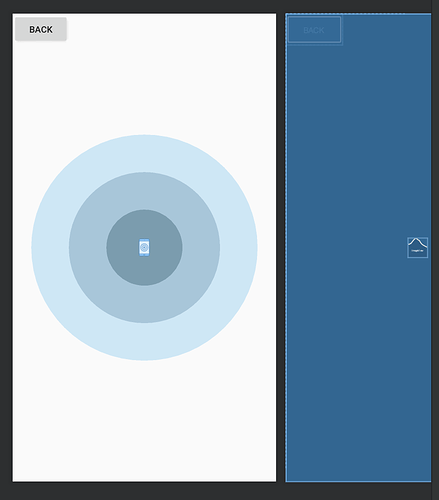Screen dimensions: 439x500
Task: Click the dashed top border of blueprint
Action: [x=358, y=14]
